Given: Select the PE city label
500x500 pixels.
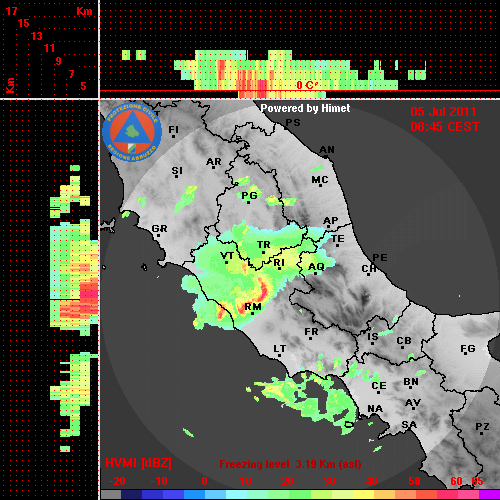Looking at the screenshot, I should tap(380, 257).
